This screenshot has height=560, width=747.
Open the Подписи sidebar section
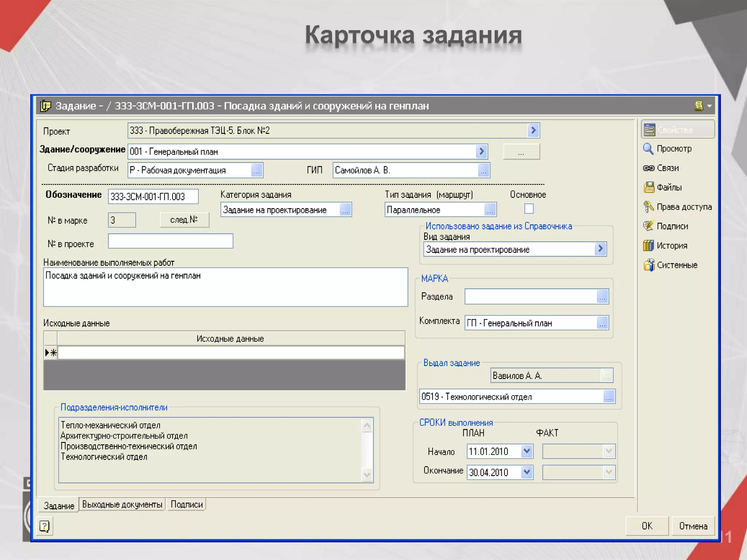click(x=666, y=226)
